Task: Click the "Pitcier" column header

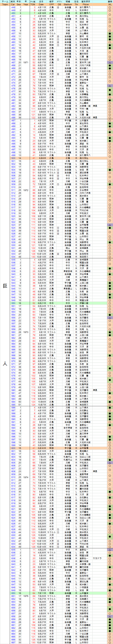Action: 86,5
